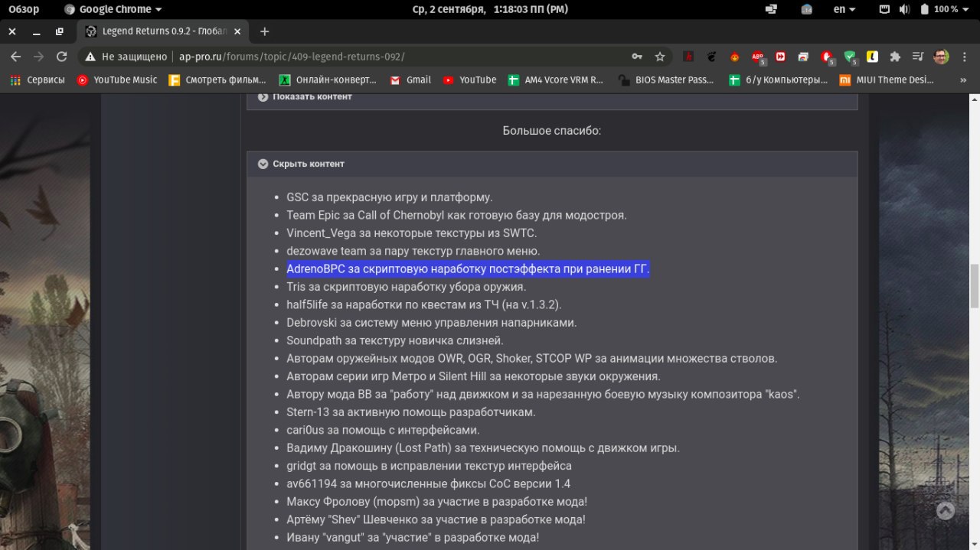
Task: Click the page vertical scrollbar thumb
Action: (x=974, y=285)
